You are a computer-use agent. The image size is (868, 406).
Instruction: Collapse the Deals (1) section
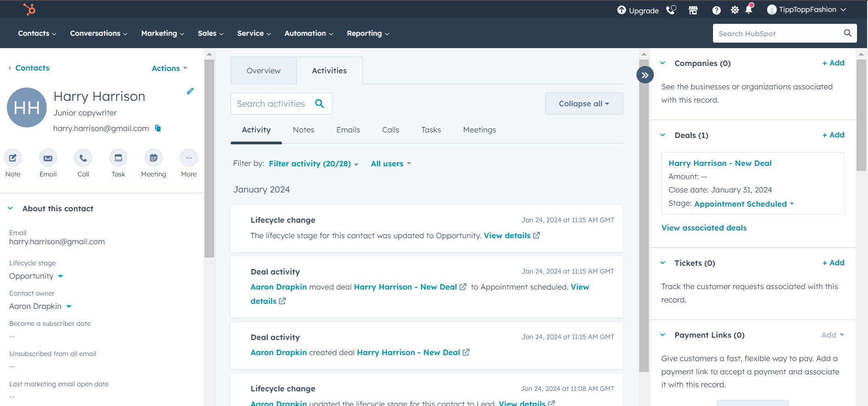click(663, 135)
